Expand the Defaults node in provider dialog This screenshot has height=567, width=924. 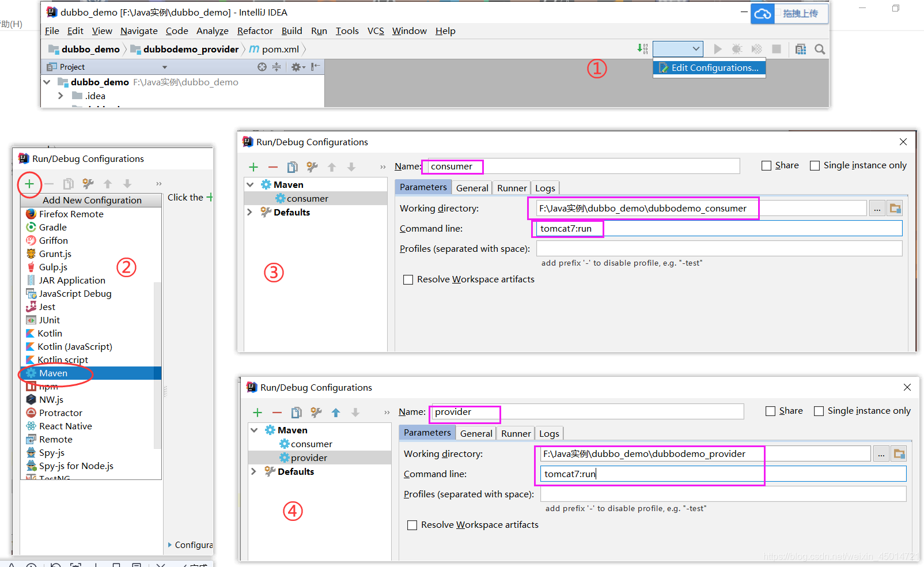tap(253, 471)
